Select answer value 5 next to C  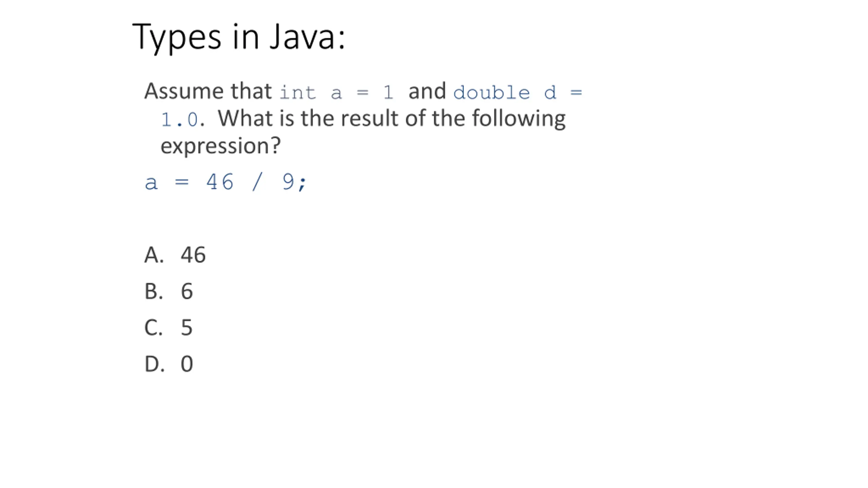pos(186,328)
